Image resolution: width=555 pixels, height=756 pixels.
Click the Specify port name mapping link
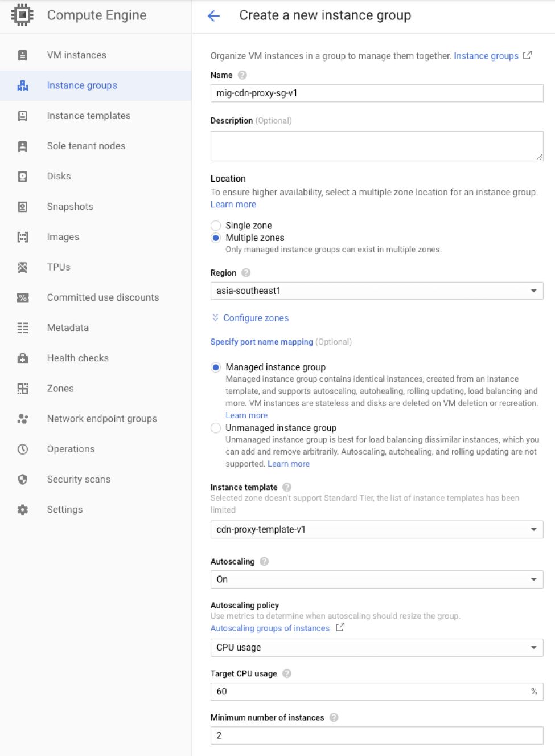262,342
